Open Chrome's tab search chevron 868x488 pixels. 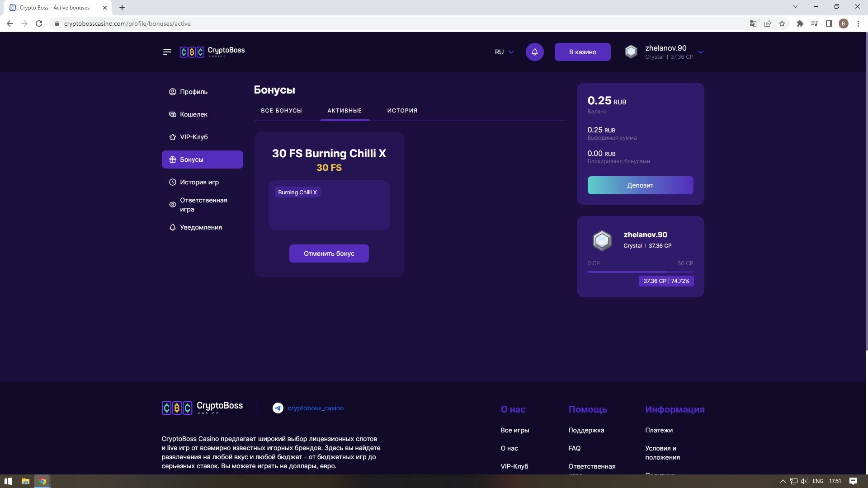pos(795,7)
